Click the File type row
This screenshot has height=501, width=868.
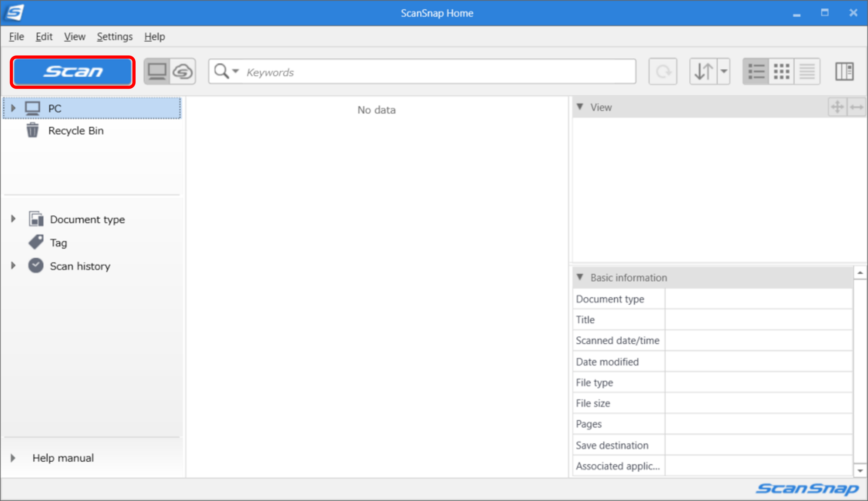[x=713, y=382]
